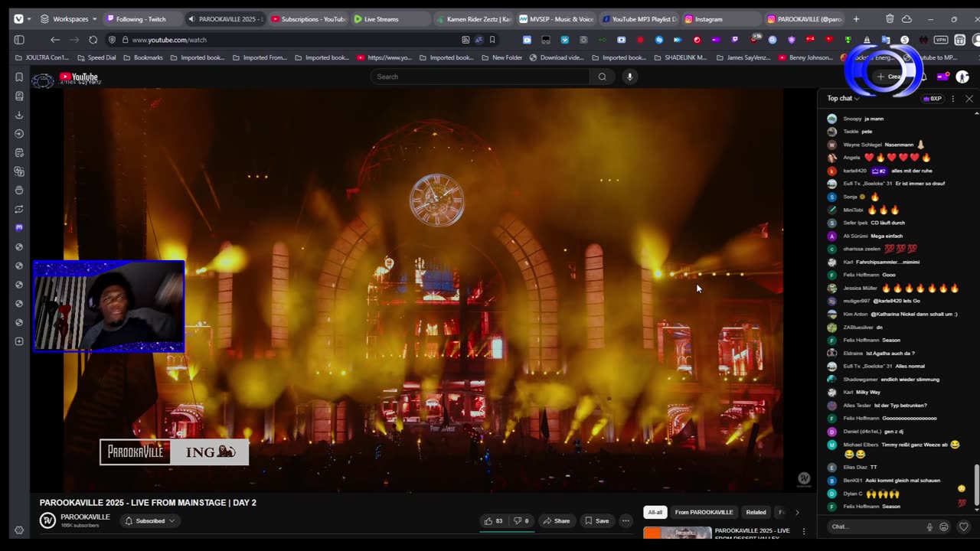Viewport: 980px width, 551px height.
Task: Click the YouTube search field
Action: 480,77
